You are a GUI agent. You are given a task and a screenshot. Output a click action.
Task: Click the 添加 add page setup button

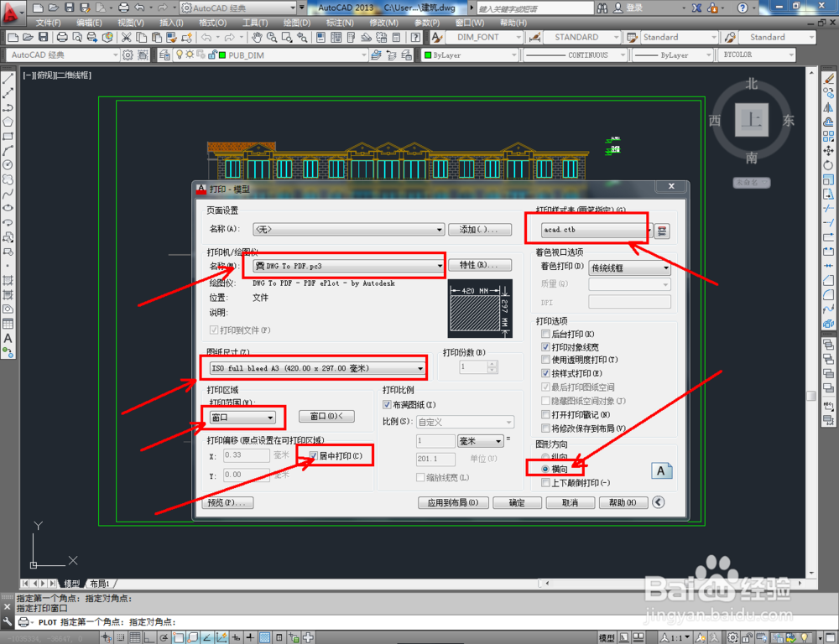point(479,230)
